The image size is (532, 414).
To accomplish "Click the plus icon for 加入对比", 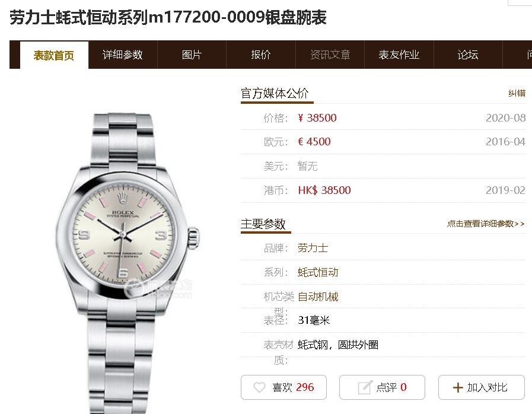I will [x=458, y=387].
